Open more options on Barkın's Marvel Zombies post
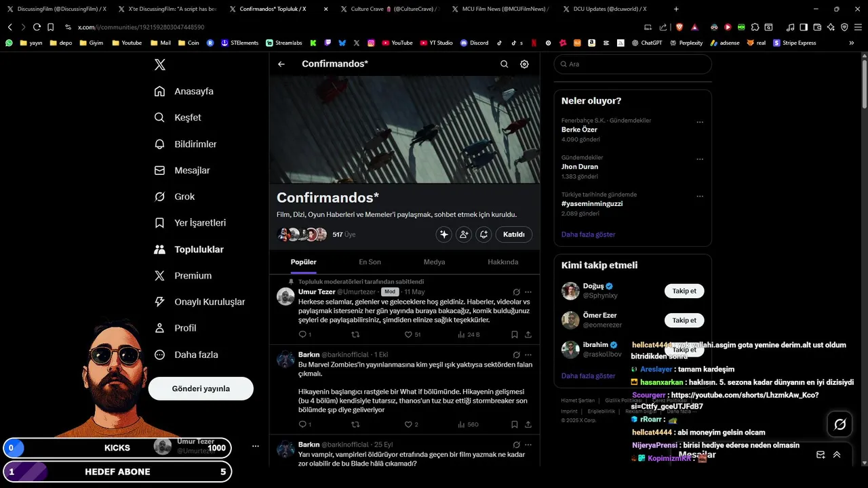868x488 pixels. point(528,354)
